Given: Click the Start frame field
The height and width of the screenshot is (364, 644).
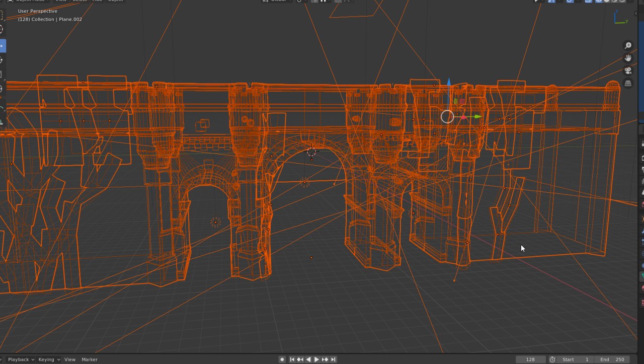Looking at the screenshot, I should point(576,359).
